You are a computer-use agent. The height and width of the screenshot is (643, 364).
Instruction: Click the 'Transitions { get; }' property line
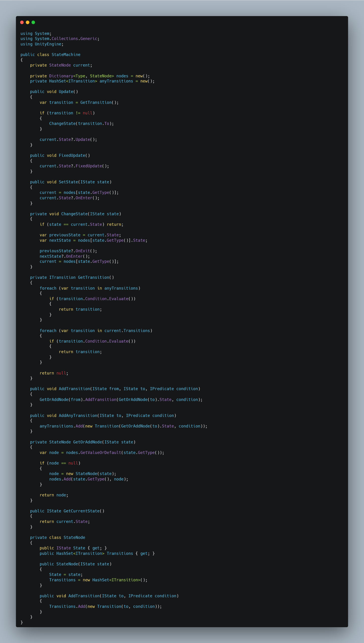[97, 554]
